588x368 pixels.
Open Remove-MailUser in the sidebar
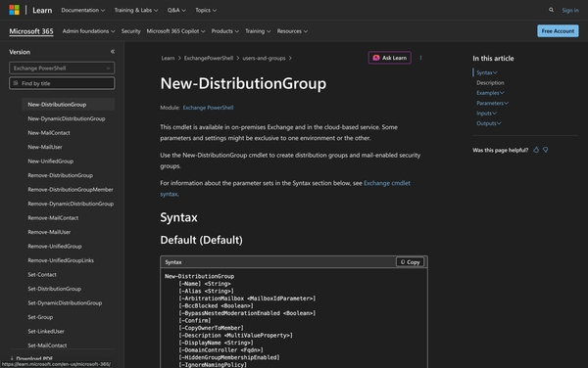(49, 232)
